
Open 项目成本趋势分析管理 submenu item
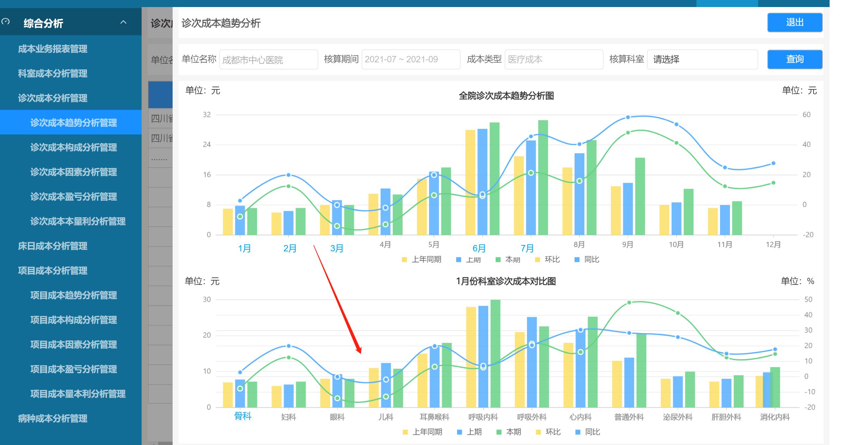(74, 295)
